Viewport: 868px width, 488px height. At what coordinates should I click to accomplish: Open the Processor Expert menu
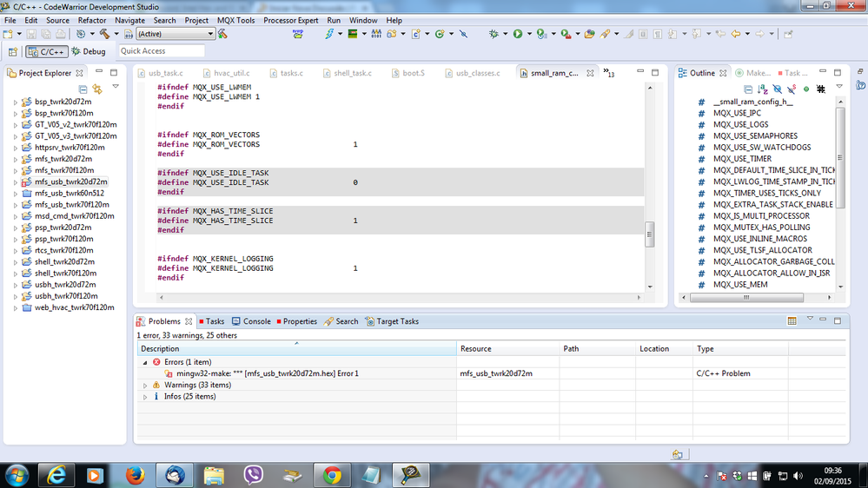[290, 20]
